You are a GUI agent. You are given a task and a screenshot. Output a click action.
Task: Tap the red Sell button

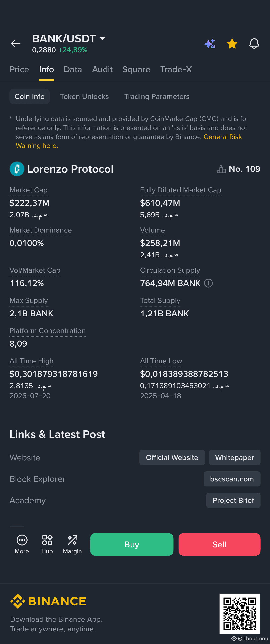219,544
